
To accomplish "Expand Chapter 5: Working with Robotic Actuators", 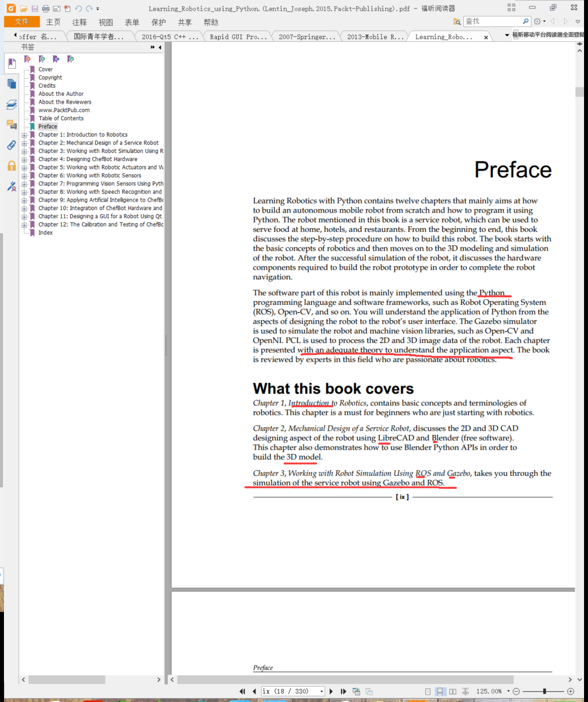I will [24, 168].
